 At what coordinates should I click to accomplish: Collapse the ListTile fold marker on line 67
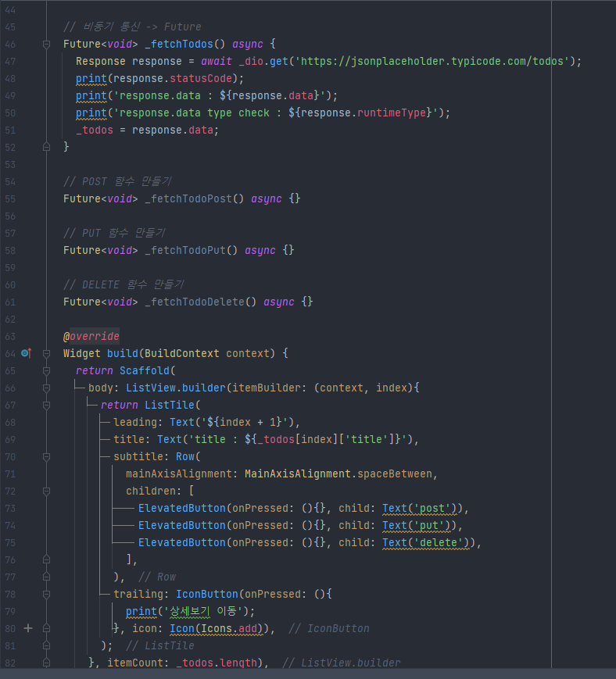[46, 405]
